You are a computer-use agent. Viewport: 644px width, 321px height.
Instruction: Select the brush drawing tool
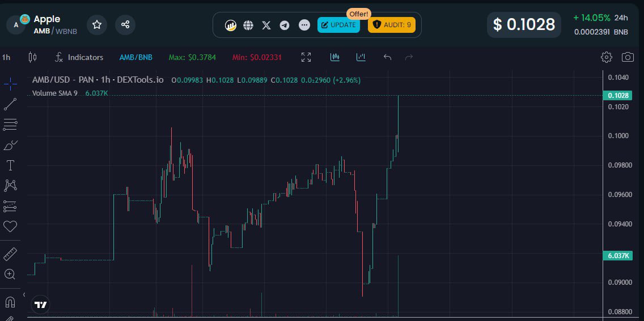10,145
